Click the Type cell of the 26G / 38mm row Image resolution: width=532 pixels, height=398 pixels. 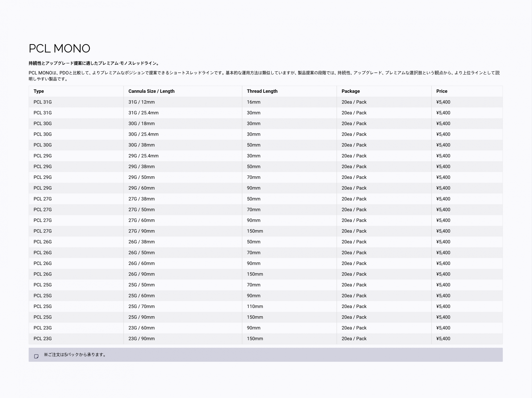[x=76, y=242]
